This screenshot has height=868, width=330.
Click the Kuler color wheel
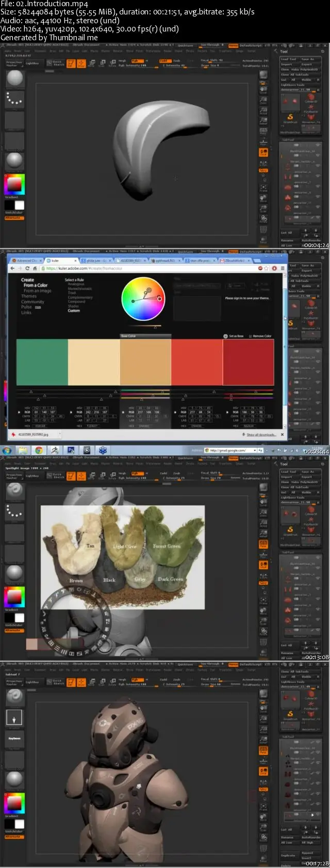(x=143, y=299)
